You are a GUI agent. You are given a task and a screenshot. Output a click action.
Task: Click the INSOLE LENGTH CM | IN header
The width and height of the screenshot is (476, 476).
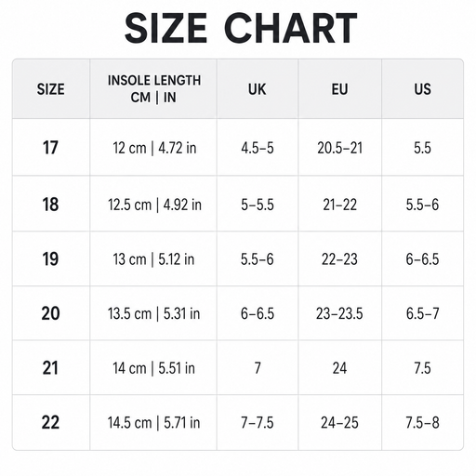(x=154, y=89)
